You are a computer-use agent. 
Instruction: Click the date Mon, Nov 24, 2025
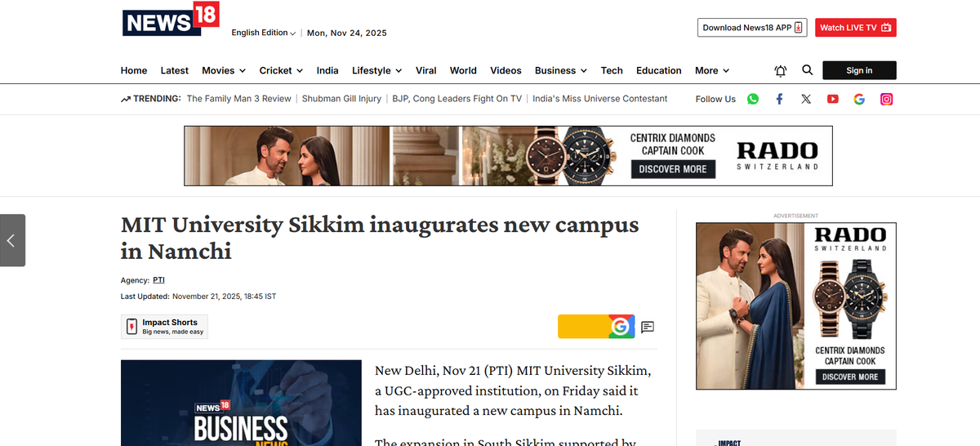[x=347, y=33]
